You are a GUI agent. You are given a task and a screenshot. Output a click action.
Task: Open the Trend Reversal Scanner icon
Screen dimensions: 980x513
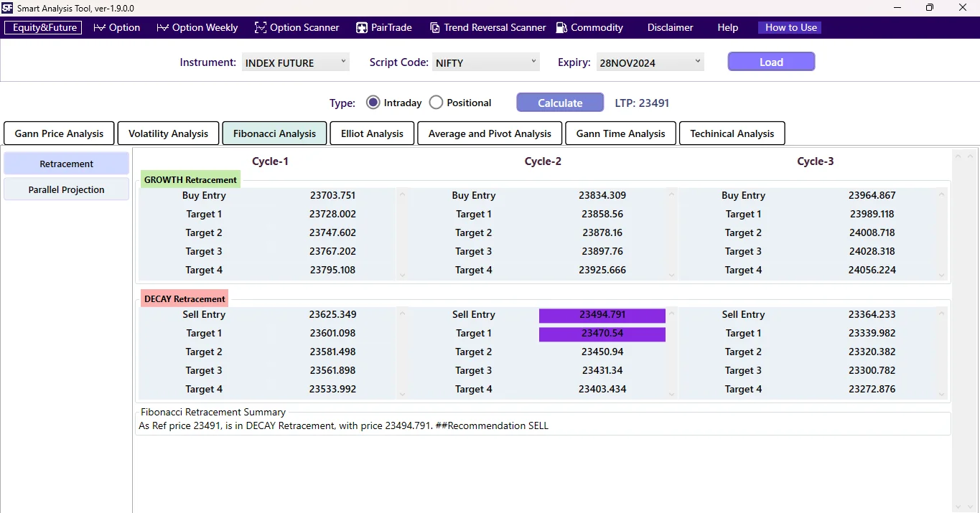[x=435, y=27]
